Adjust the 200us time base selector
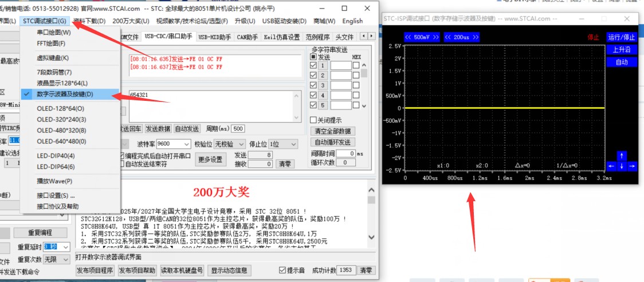The image size is (644, 282). point(462,37)
